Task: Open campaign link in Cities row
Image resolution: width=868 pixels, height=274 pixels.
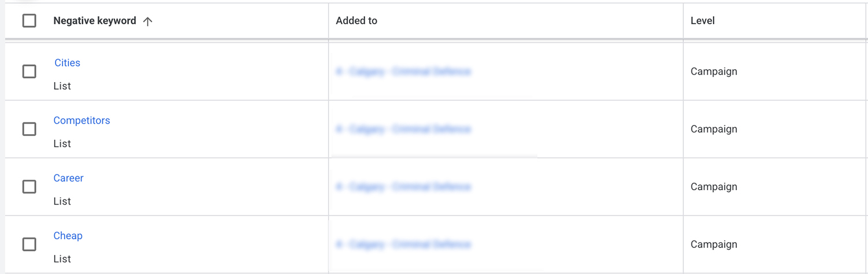Action: (403, 72)
